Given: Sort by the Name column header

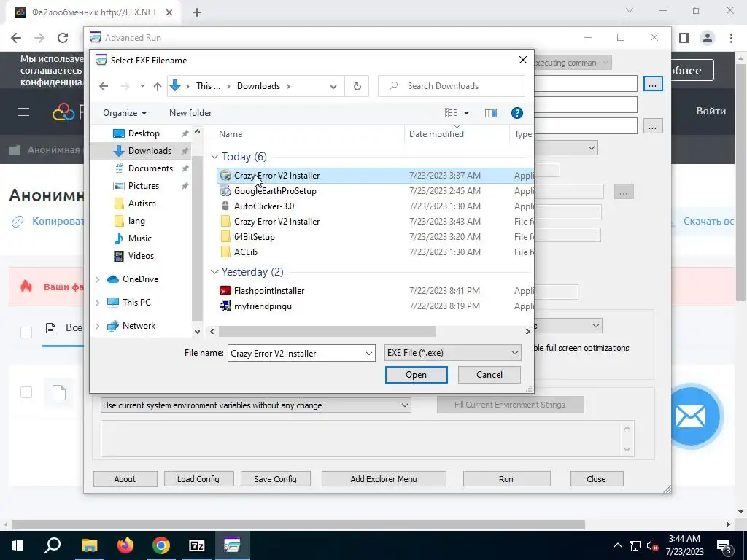Looking at the screenshot, I should [231, 134].
